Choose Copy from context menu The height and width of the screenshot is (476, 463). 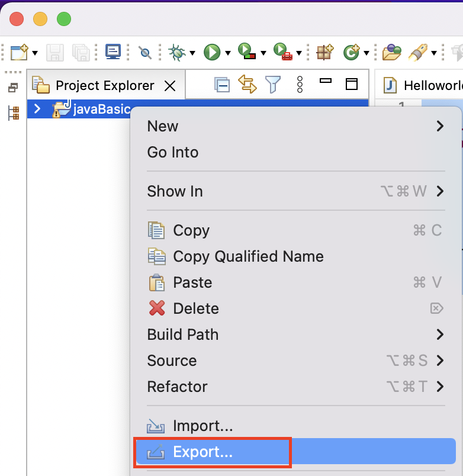tap(296, 230)
